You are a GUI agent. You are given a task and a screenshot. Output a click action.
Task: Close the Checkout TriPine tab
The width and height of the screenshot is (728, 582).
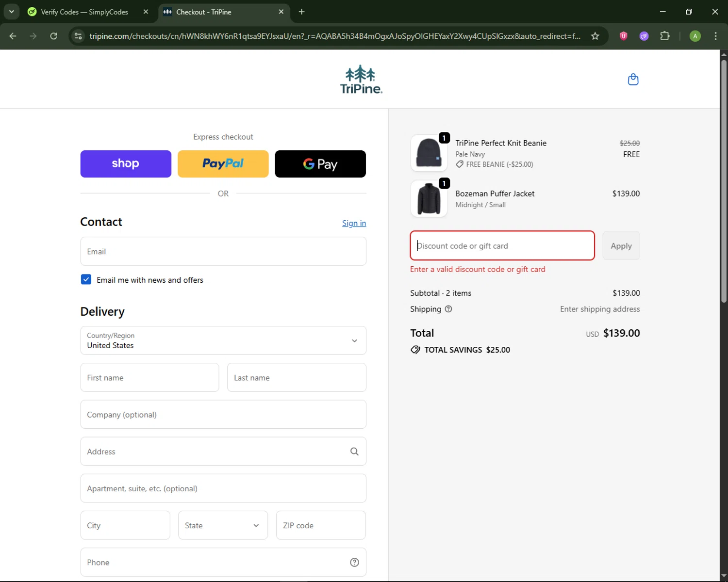point(281,12)
